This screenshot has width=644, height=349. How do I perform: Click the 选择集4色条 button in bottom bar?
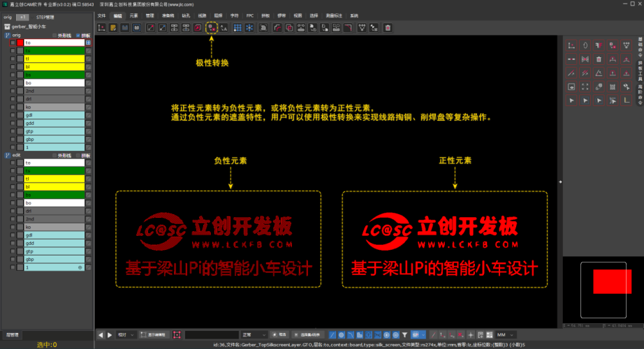coord(307,334)
